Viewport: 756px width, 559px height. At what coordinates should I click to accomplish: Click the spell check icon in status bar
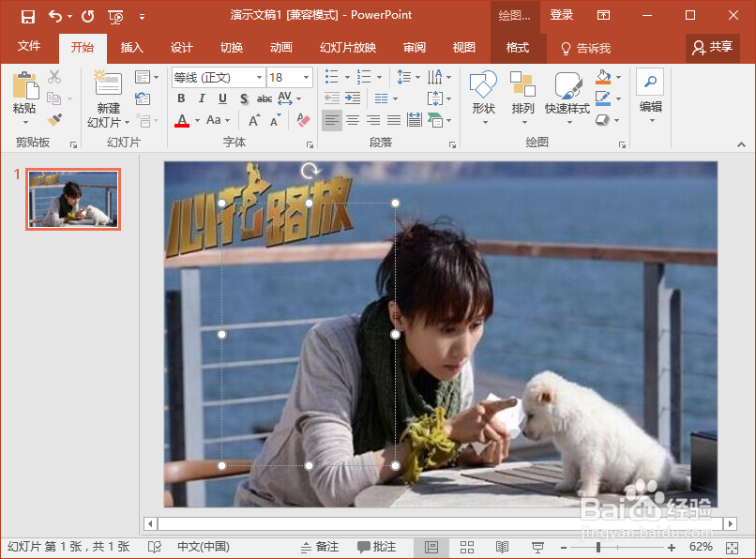click(x=155, y=547)
